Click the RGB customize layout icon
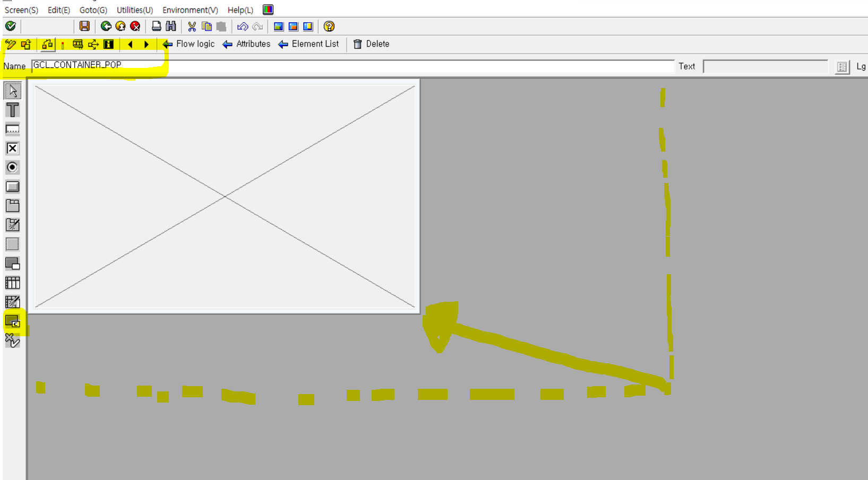 [268, 10]
